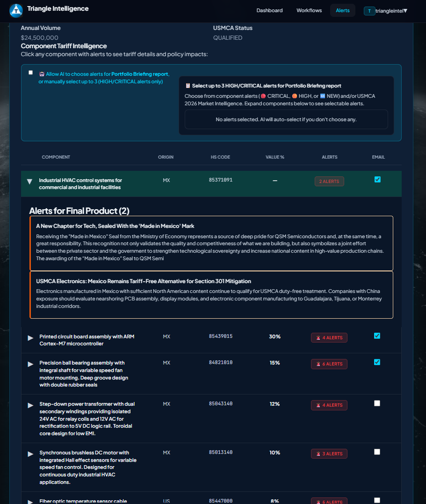Click the Triangle Intelligence logo icon
426x504 pixels.
(16, 10)
